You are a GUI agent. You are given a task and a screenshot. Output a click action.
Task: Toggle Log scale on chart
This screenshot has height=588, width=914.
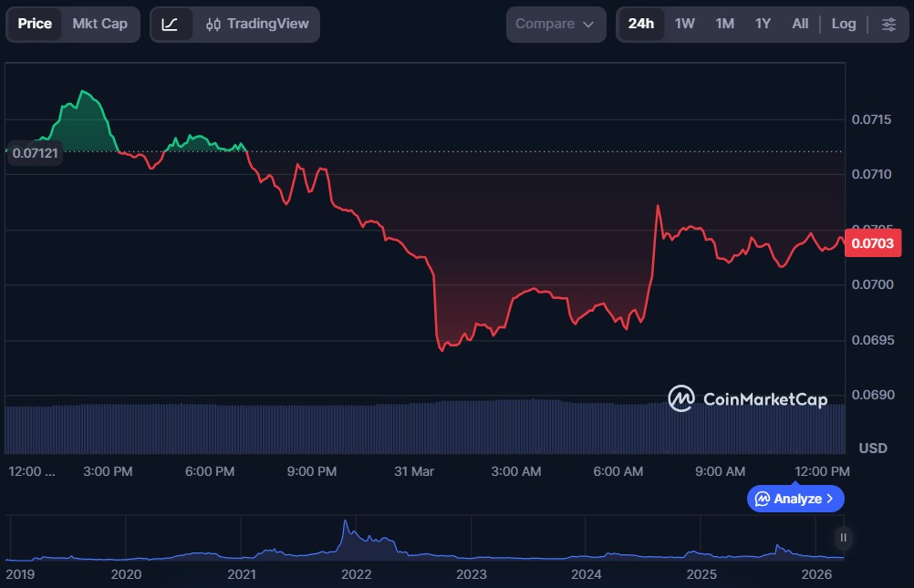point(844,25)
